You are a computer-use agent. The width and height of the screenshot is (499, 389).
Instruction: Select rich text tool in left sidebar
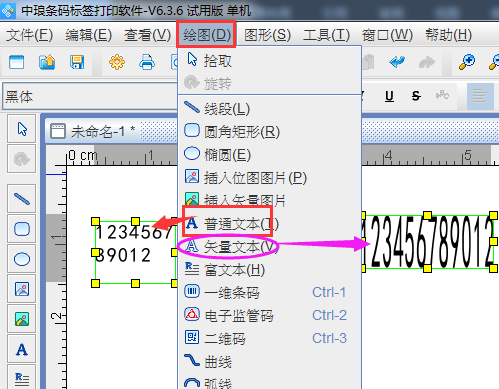click(x=22, y=378)
